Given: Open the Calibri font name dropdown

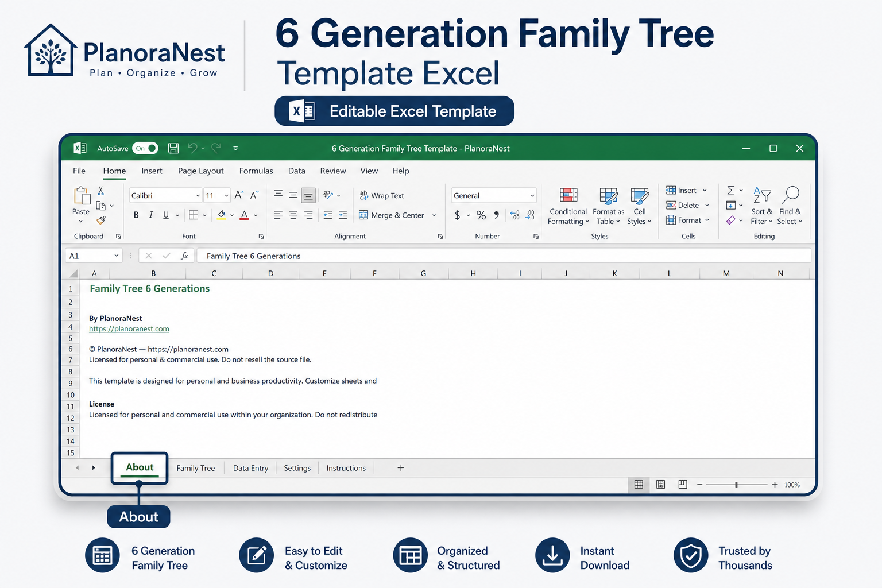Looking at the screenshot, I should coord(198,195).
